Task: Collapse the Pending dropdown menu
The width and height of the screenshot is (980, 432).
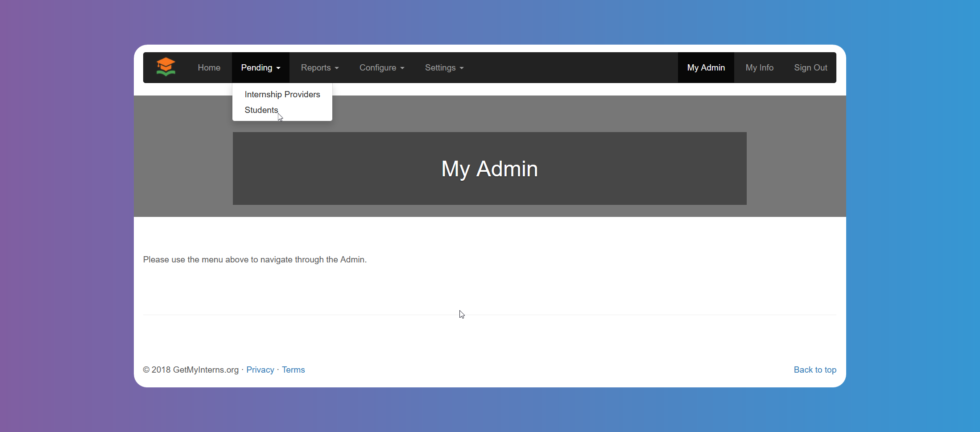Action: click(260, 68)
